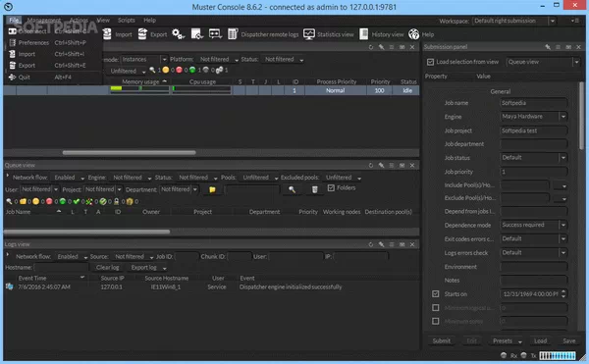Open the Exit codes errors check dropdown
Viewport: 589px width, 364px height.
coord(533,238)
